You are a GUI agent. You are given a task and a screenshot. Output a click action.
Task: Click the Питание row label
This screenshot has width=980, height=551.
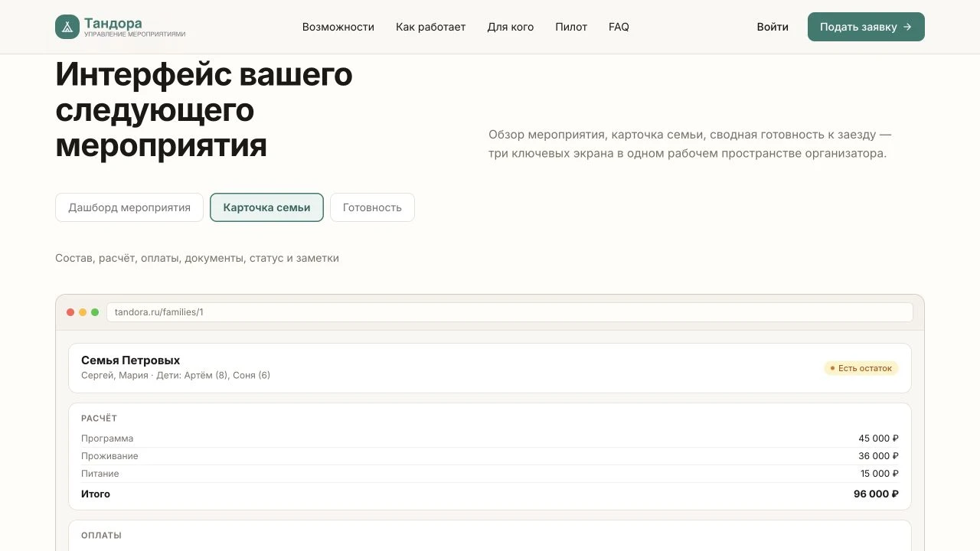(x=100, y=474)
